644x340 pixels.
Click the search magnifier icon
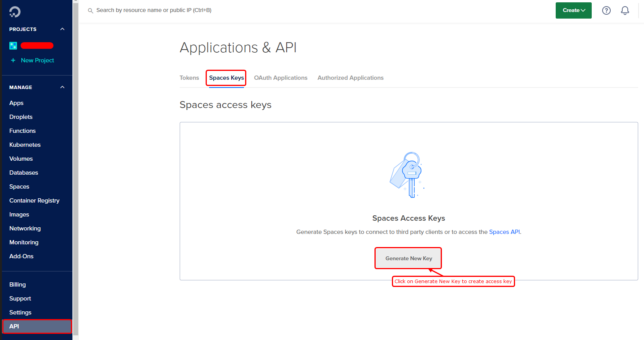pos(91,11)
